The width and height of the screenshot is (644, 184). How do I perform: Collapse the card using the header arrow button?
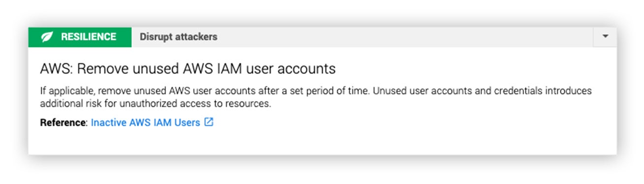(x=605, y=37)
